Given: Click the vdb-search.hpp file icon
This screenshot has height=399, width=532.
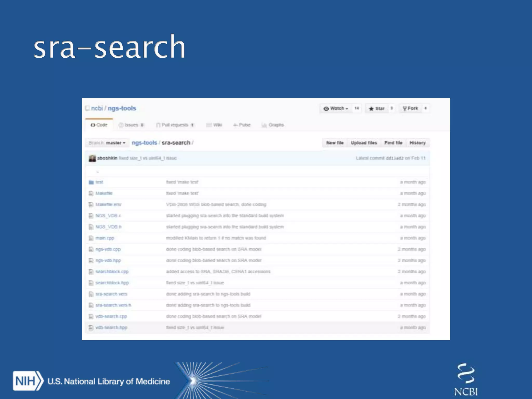Looking at the screenshot, I should 91,328.
